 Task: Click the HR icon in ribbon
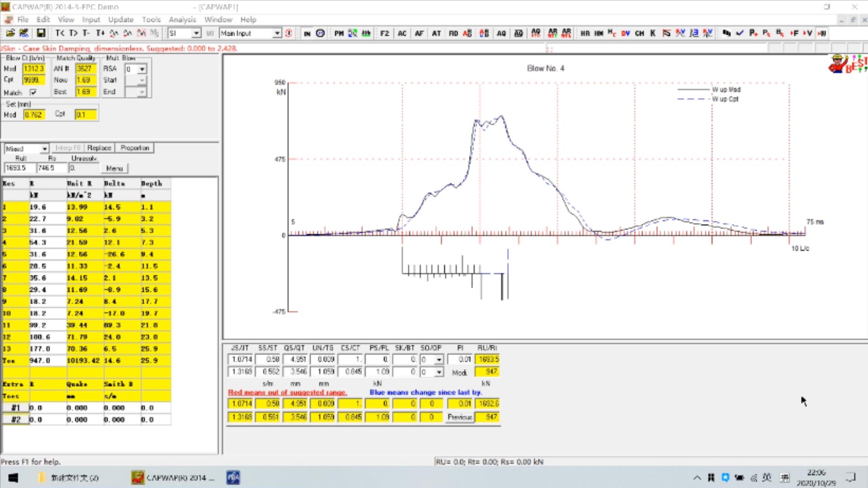(x=584, y=33)
